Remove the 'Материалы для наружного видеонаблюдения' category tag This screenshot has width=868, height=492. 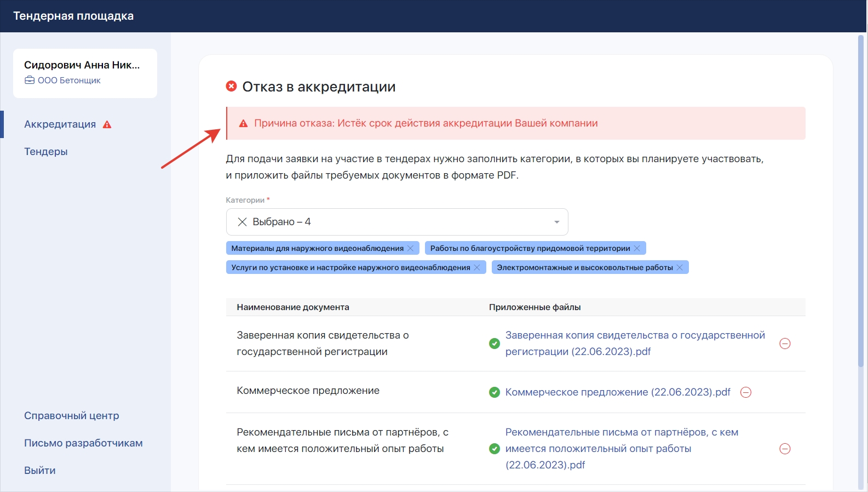coord(411,248)
